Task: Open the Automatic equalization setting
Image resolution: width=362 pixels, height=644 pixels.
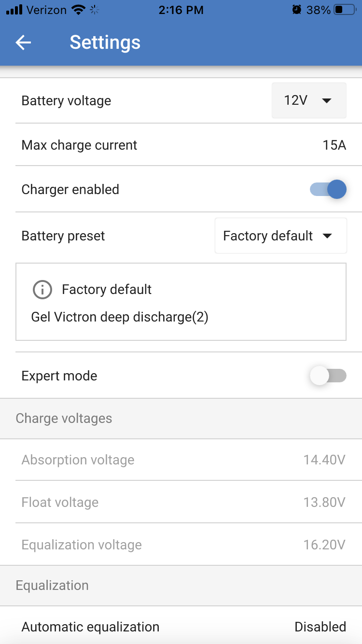Action: click(x=181, y=627)
